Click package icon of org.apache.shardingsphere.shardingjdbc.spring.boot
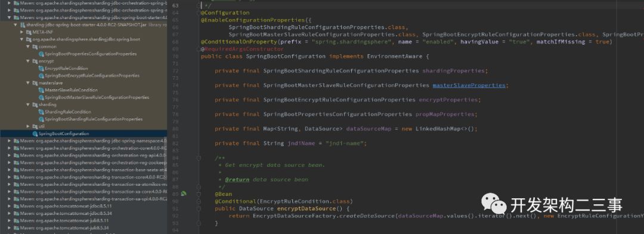Viewport: 644px width, 234px height. click(29, 39)
